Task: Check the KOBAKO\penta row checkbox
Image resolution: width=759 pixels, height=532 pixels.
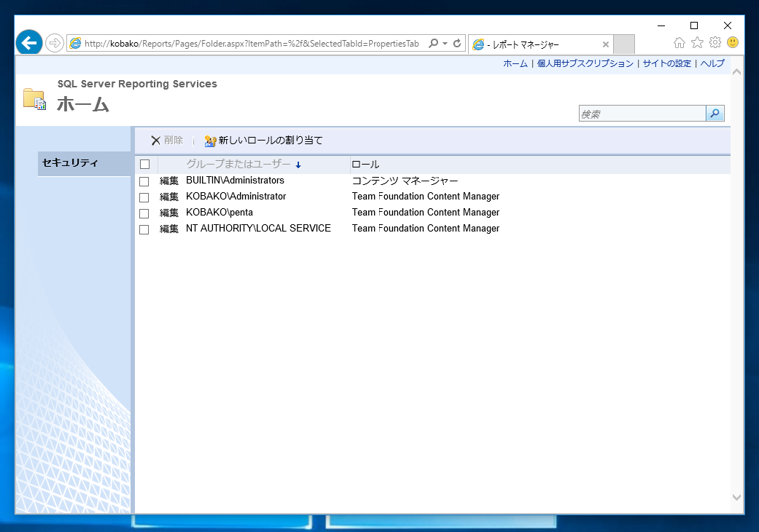Action: tap(144, 214)
